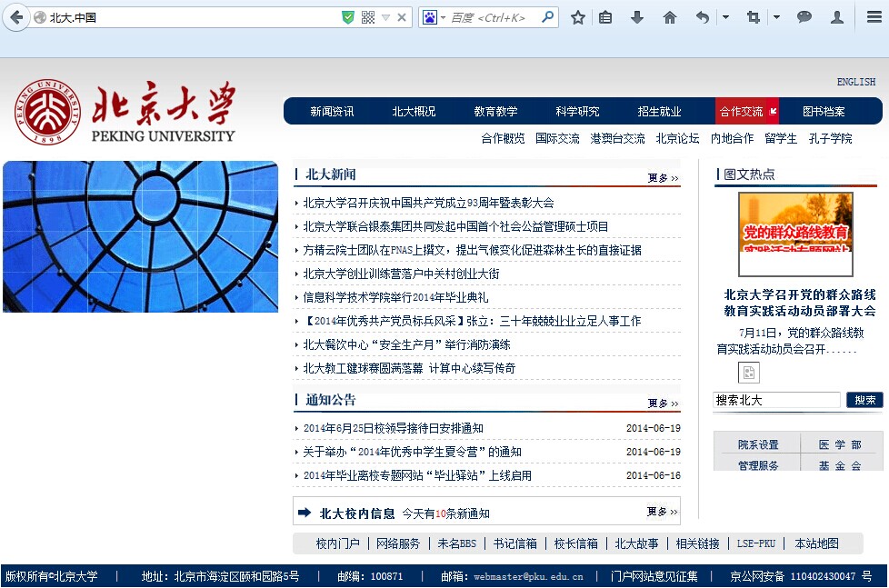Screen dimensions: 889x588
Task: Select the 国际交流 submenu item
Action: (557, 138)
